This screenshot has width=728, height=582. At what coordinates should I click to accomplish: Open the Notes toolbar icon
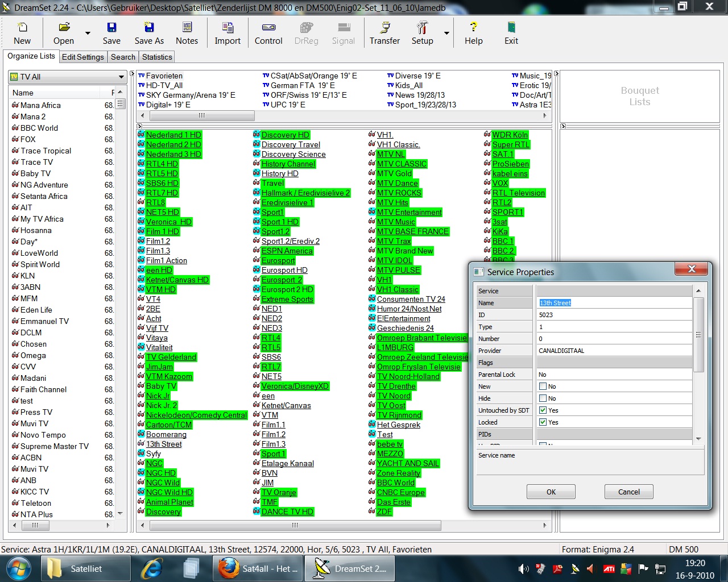click(x=187, y=34)
